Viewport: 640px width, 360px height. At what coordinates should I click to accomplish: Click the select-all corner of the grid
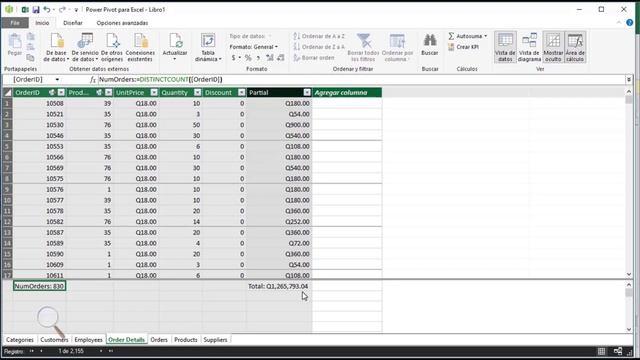click(7, 93)
